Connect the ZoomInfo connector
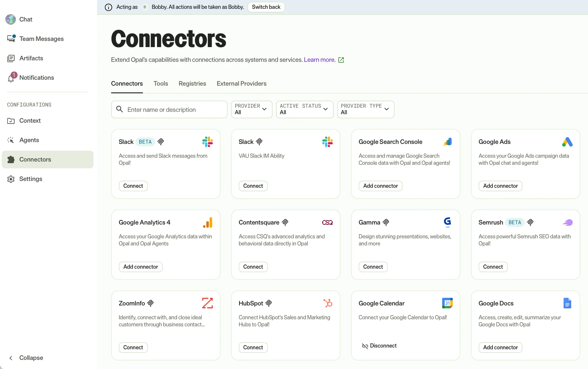Screen dimensions: 588x369 coord(133,348)
